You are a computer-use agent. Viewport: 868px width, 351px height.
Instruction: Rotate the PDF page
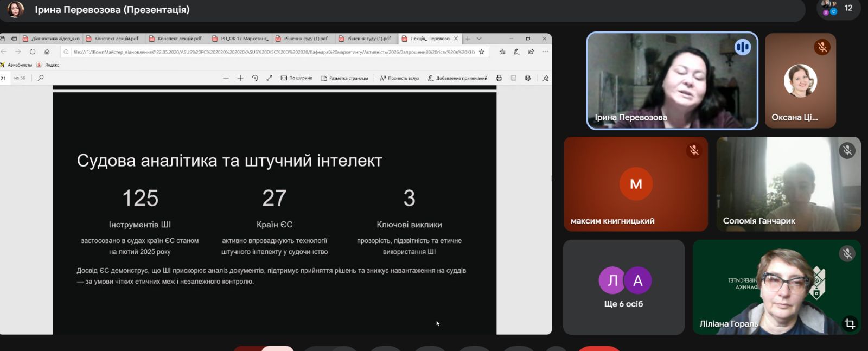(x=255, y=78)
